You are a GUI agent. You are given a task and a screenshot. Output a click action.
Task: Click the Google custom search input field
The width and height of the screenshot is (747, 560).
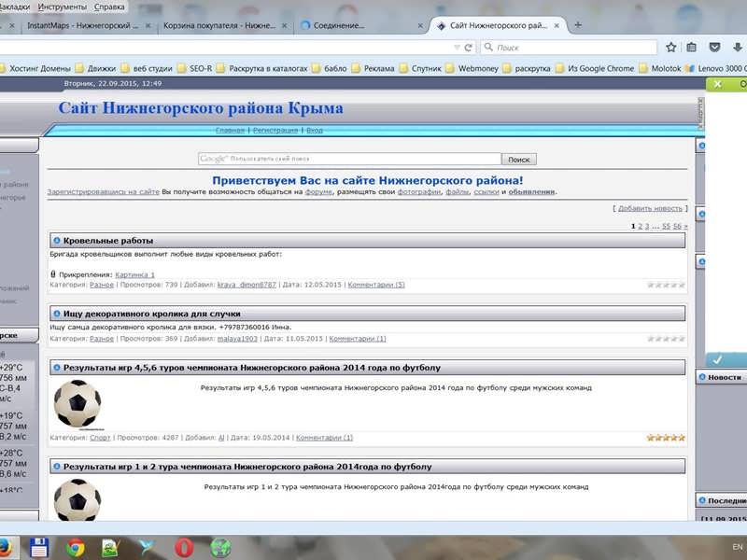pyautogui.click(x=350, y=160)
